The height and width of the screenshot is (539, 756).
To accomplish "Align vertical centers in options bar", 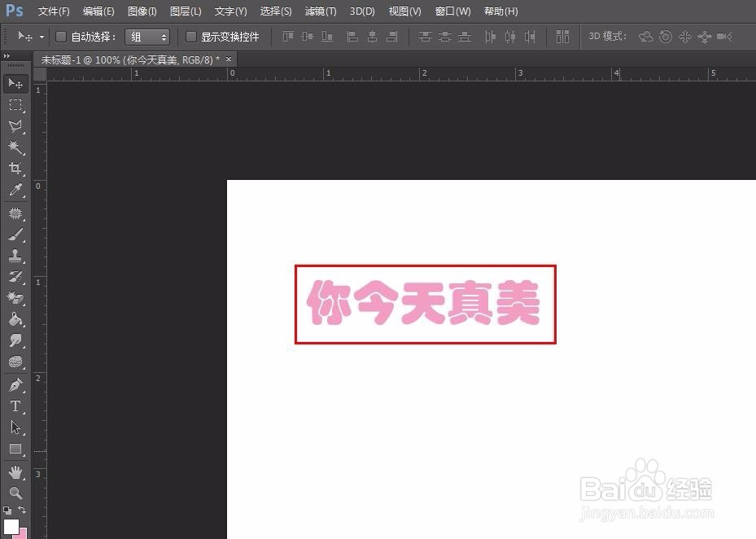I will pos(307,37).
